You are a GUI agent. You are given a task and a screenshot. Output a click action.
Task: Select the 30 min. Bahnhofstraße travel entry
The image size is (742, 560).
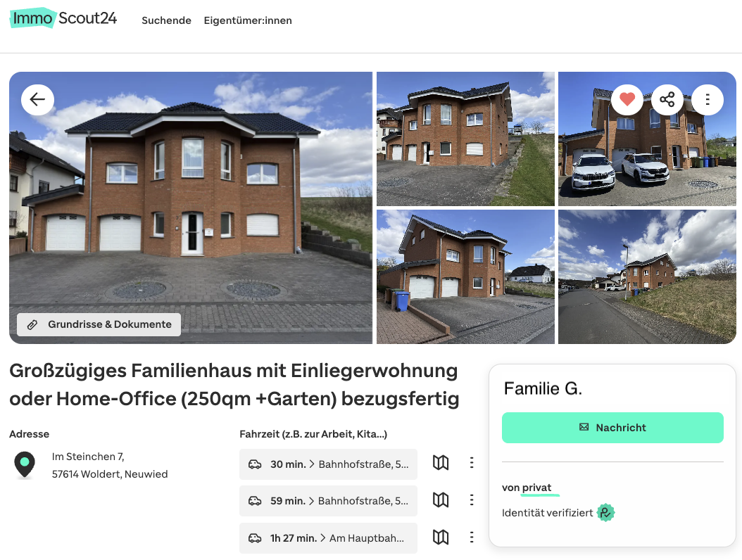coord(329,464)
